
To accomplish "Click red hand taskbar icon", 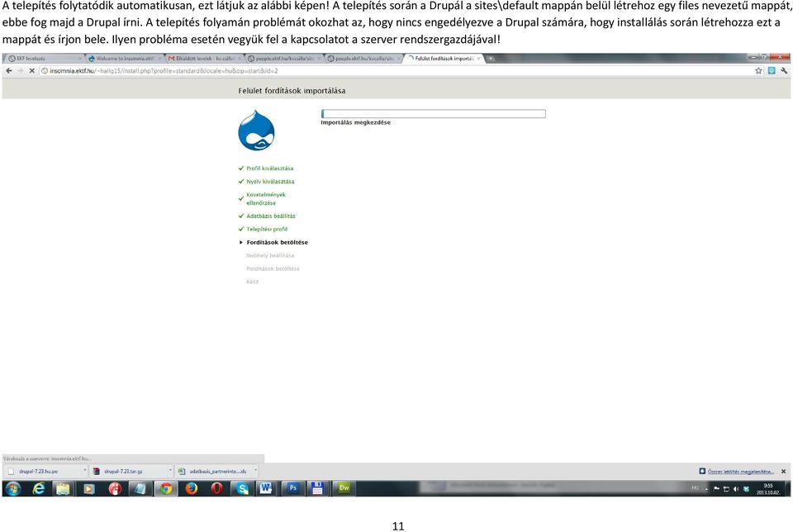I will click(x=115, y=488).
